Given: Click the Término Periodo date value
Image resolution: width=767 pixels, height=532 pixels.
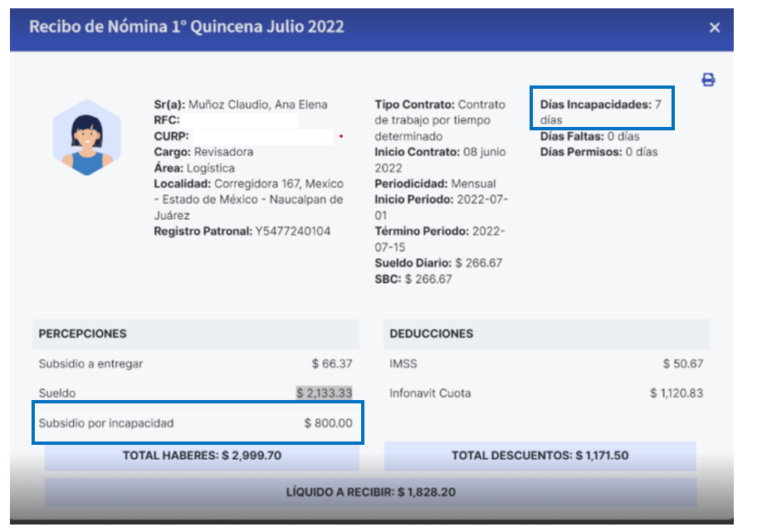Looking at the screenshot, I should point(440,239).
